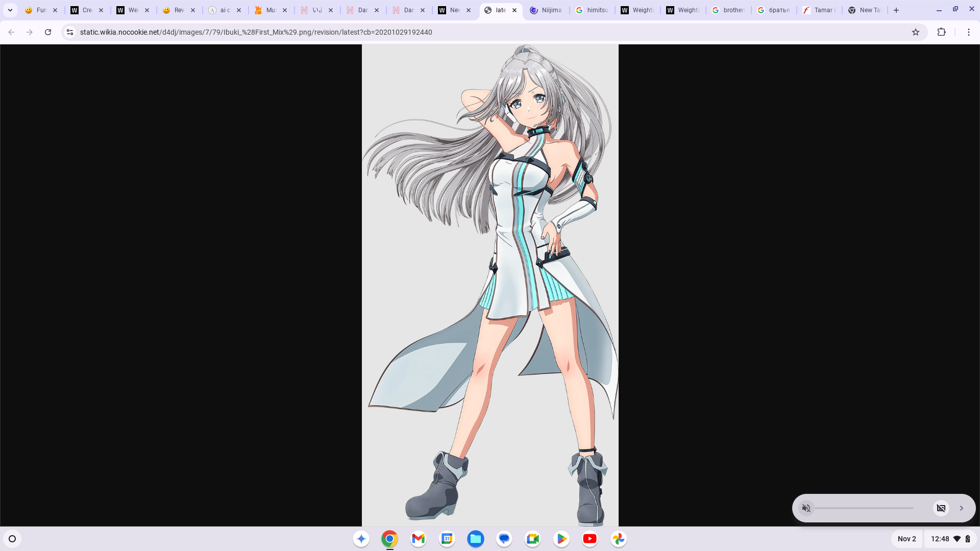The width and height of the screenshot is (980, 551).
Task: Switch to the New Tab tab
Action: click(865, 10)
